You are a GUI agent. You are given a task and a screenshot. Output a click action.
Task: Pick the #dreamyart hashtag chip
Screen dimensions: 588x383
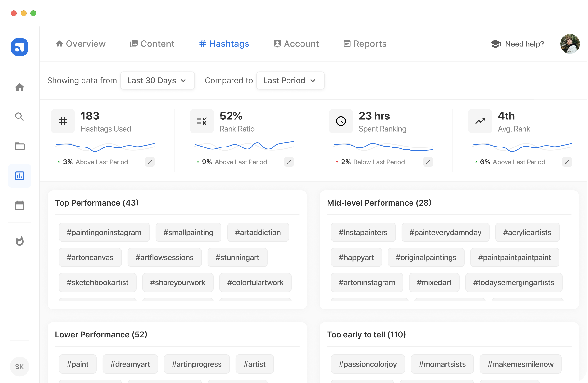[x=130, y=364]
